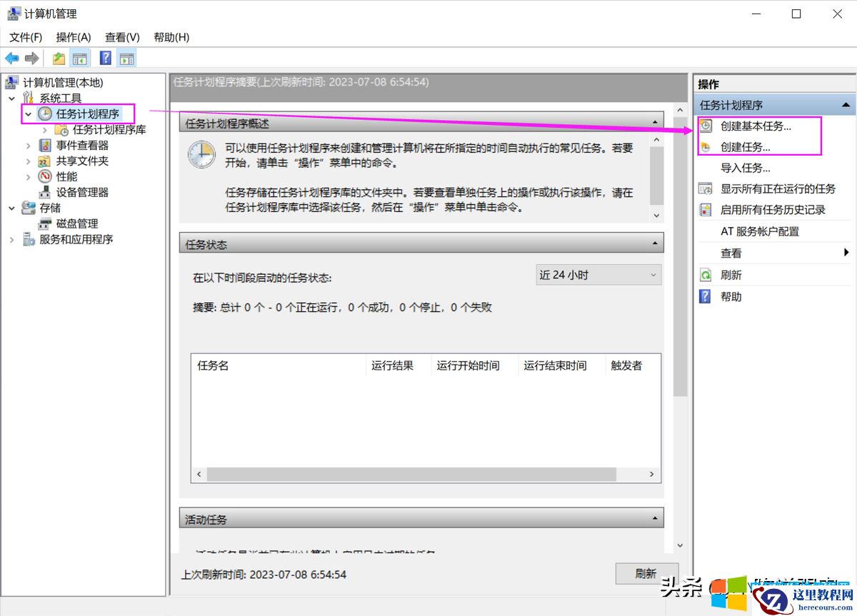
Task: Click the 帮助 icon in Actions pane
Action: click(706, 296)
